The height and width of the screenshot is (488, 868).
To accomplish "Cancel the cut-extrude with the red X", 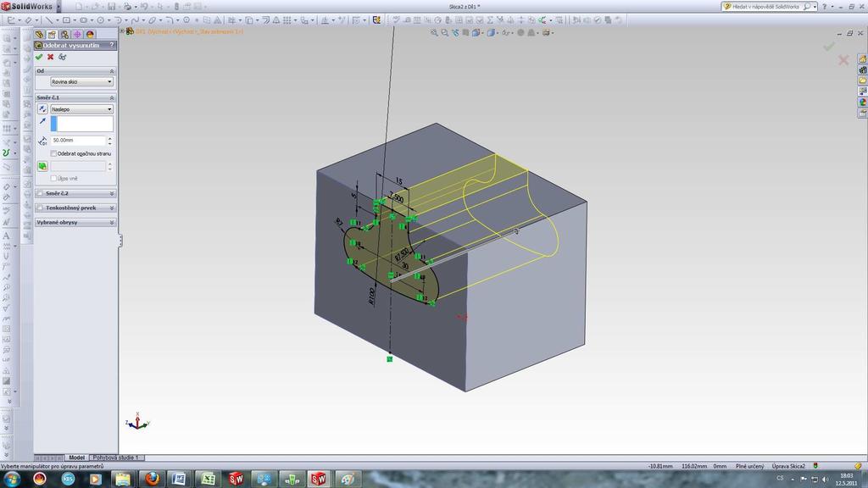I will 50,57.
